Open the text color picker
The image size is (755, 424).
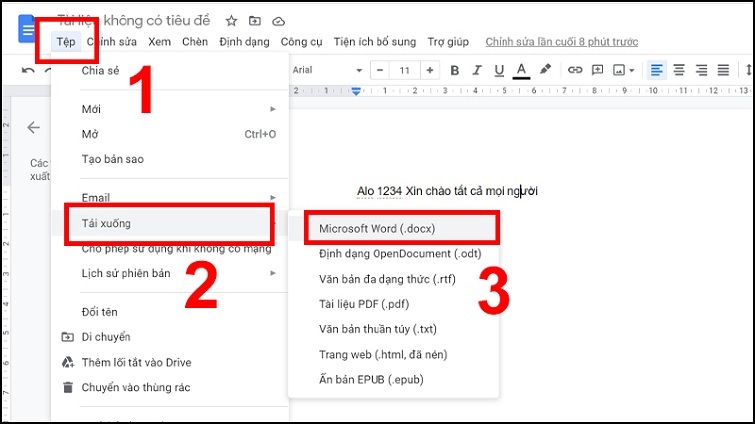pyautogui.click(x=521, y=70)
